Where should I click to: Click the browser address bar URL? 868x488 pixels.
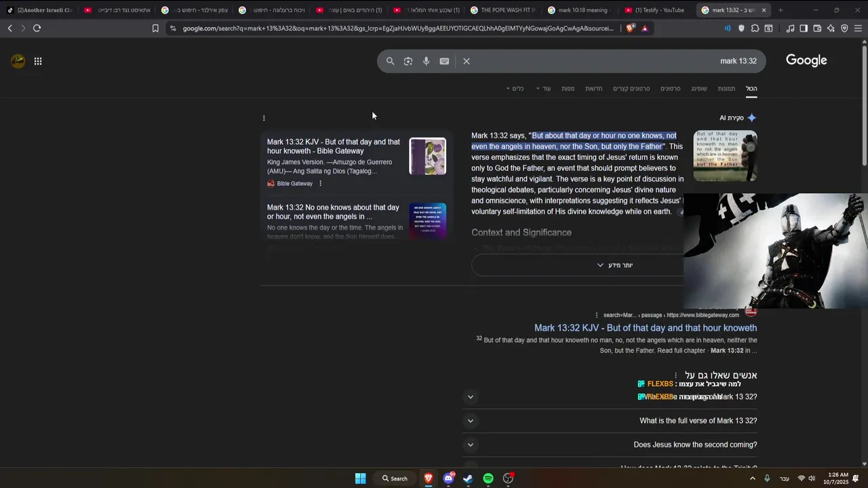[398, 28]
